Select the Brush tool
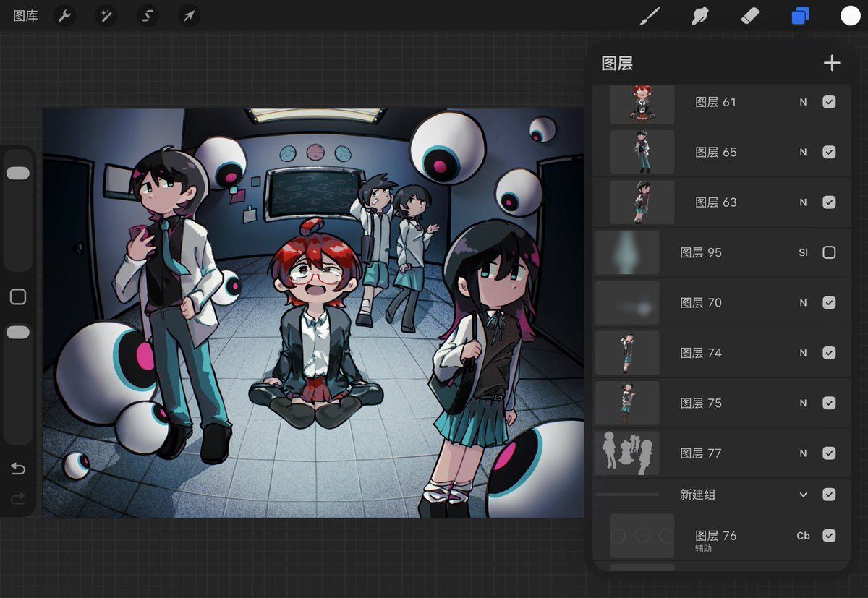Image resolution: width=868 pixels, height=598 pixels. tap(650, 16)
